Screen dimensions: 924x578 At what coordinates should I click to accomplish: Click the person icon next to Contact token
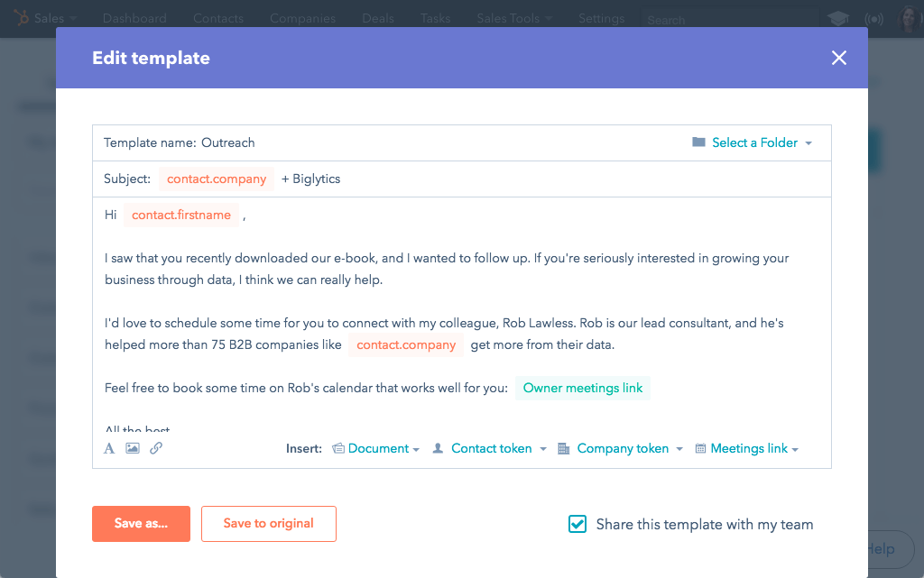click(x=437, y=448)
